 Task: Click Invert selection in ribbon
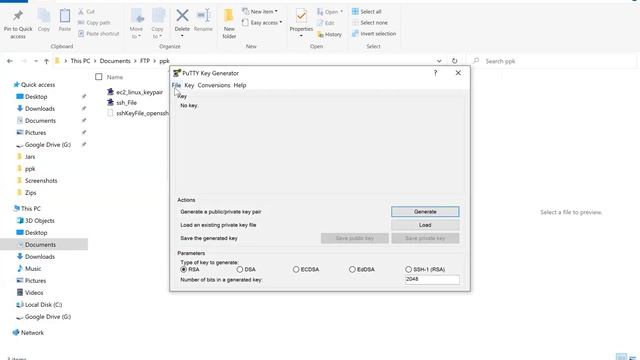374,33
